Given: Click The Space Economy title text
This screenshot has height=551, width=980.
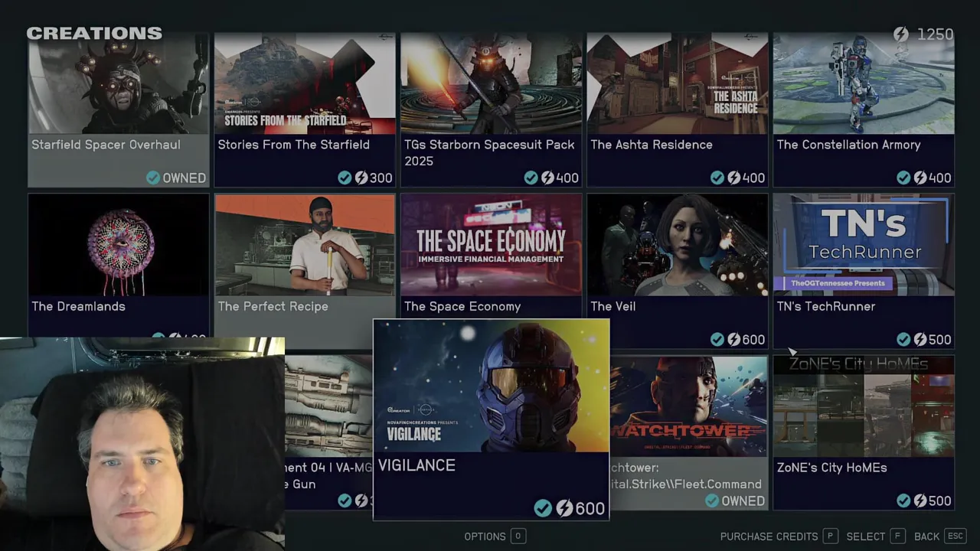Looking at the screenshot, I should click(462, 306).
